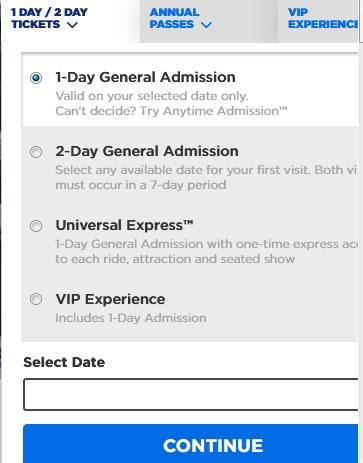Click the Universal Express heading text
The height and width of the screenshot is (463, 363).
(124, 225)
